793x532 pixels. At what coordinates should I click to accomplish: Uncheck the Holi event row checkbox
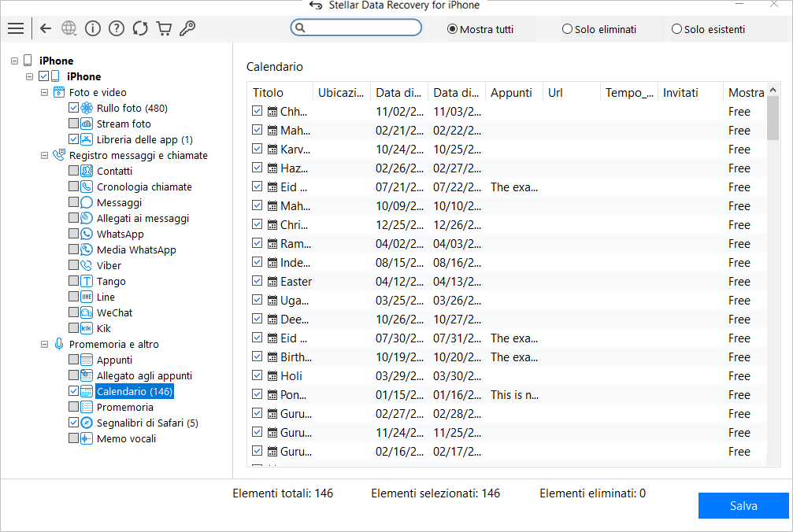[x=257, y=375]
